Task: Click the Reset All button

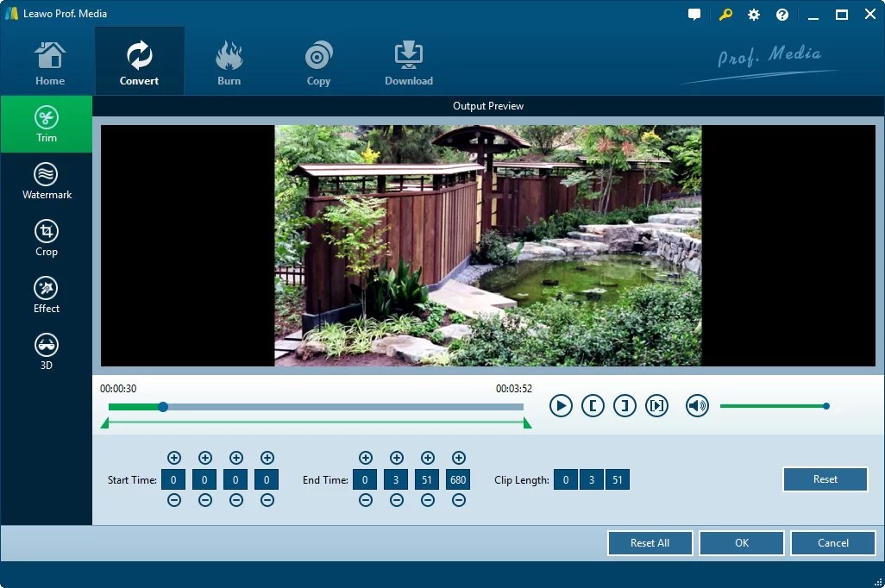Action: pyautogui.click(x=650, y=542)
